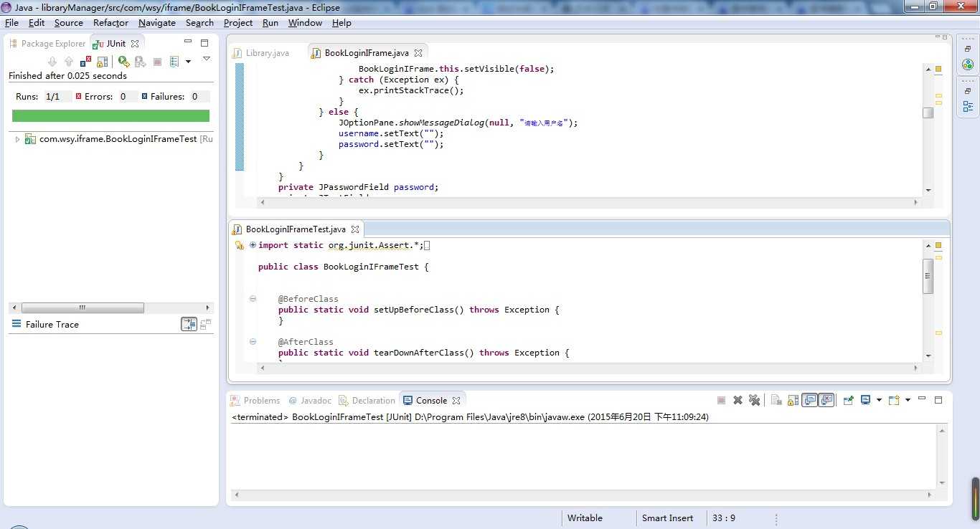The width and height of the screenshot is (980, 529).
Task: Open the Open Console dropdown arrow
Action: tap(908, 400)
